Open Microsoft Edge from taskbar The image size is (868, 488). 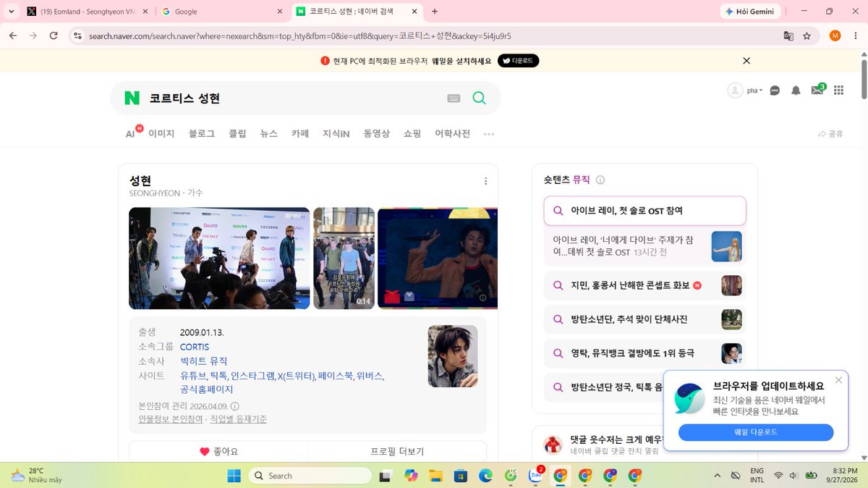tap(485, 476)
